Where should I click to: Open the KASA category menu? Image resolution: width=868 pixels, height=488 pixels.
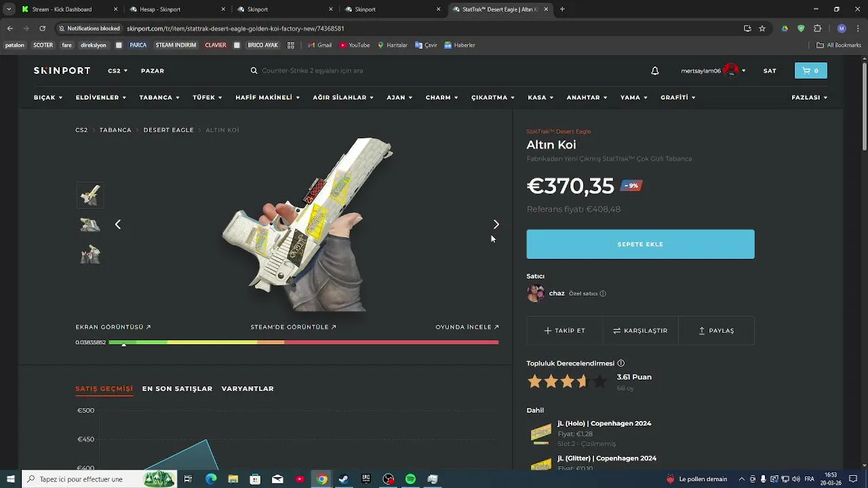540,98
